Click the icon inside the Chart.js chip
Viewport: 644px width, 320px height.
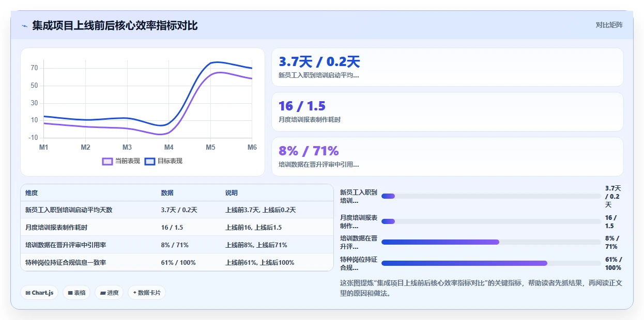pos(28,293)
